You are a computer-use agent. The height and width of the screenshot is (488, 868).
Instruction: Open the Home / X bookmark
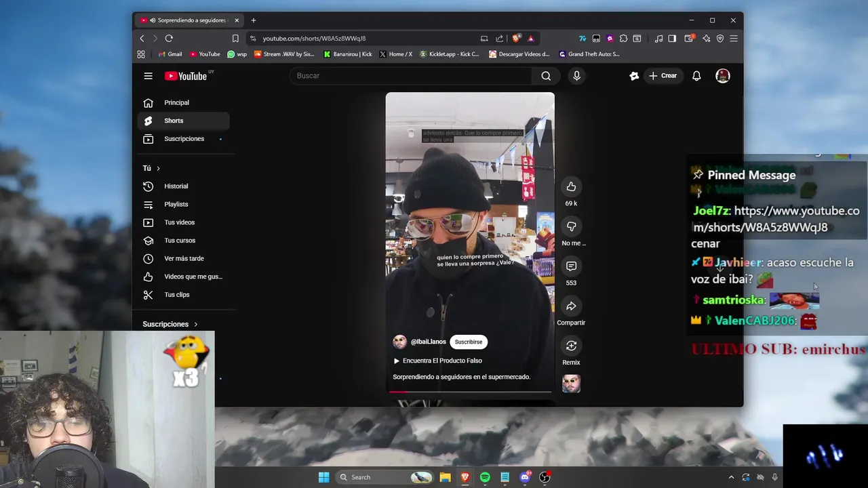click(x=396, y=54)
